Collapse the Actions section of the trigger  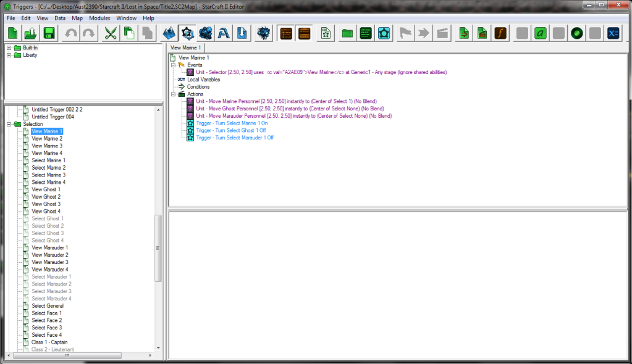174,94
